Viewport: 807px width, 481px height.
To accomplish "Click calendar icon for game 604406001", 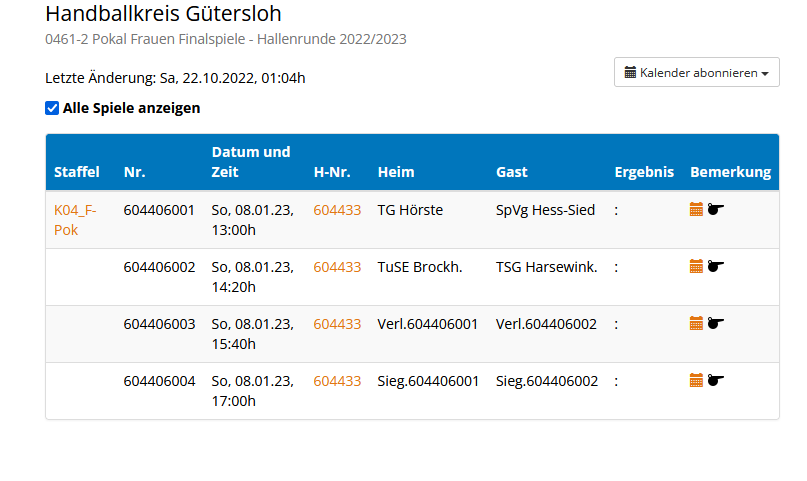I will [x=697, y=209].
